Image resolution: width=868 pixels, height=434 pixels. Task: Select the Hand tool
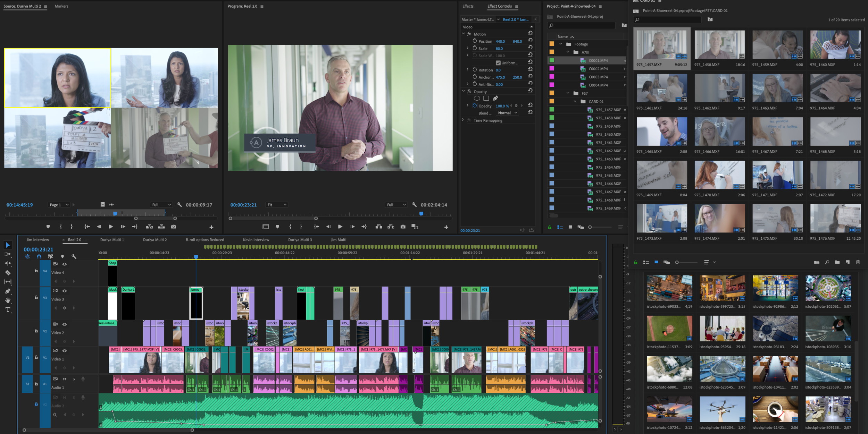(8, 300)
